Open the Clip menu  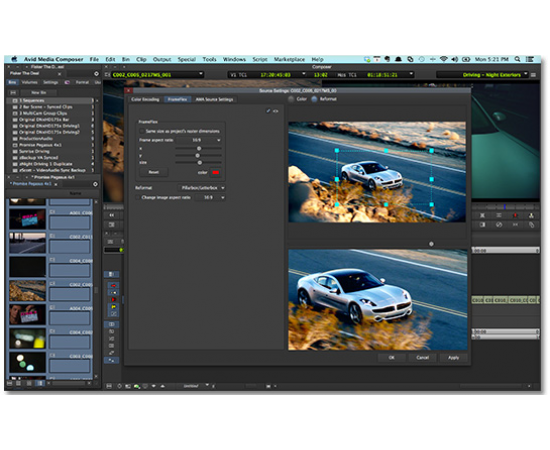pyautogui.click(x=141, y=59)
